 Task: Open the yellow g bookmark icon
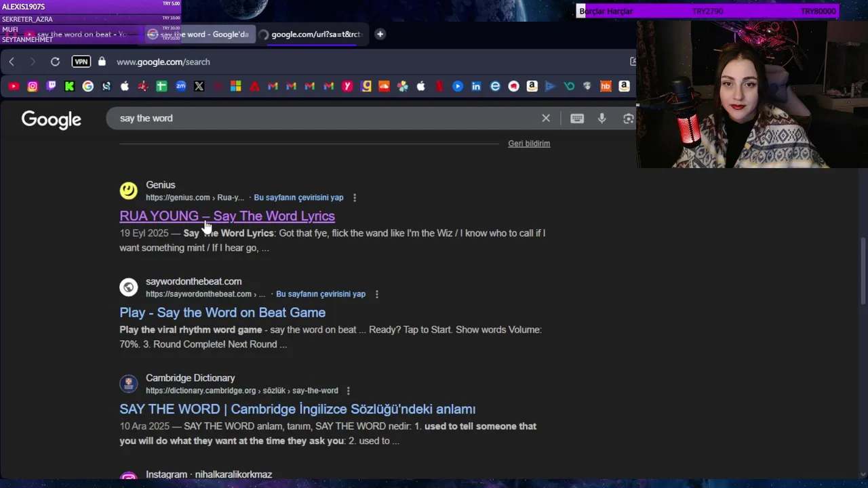367,86
